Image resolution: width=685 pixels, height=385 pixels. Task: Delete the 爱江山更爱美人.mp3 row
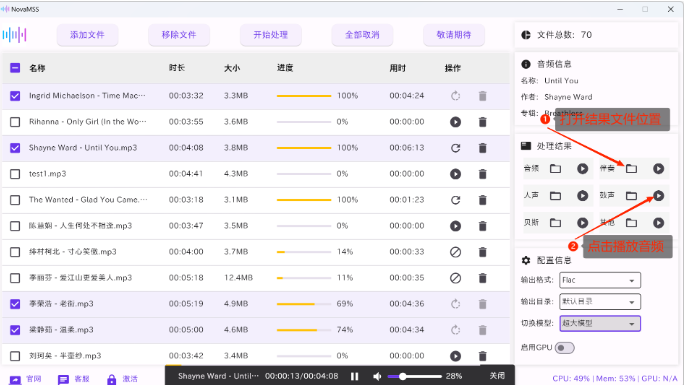coord(482,278)
